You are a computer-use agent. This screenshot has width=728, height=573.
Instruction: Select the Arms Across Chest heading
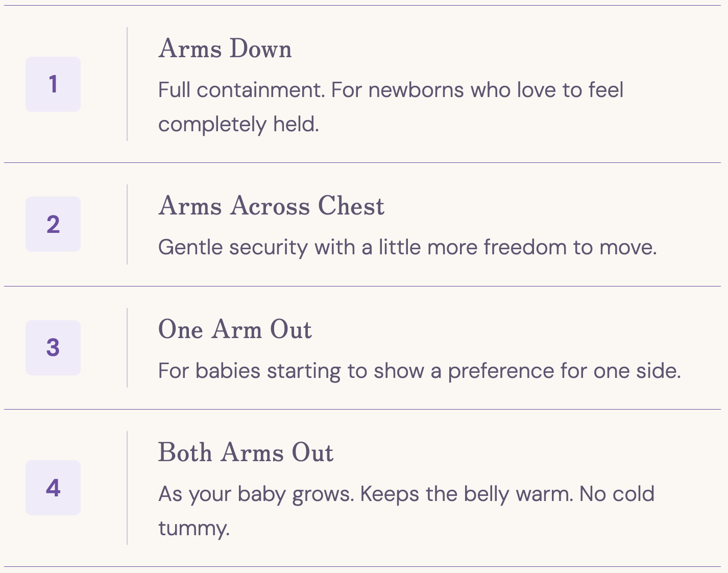(x=271, y=206)
